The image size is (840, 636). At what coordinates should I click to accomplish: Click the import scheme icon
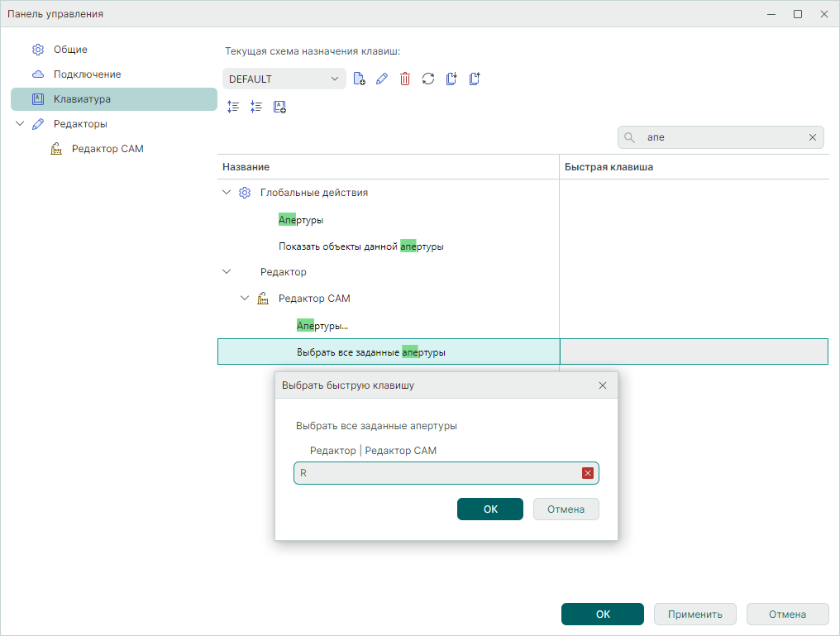point(451,79)
